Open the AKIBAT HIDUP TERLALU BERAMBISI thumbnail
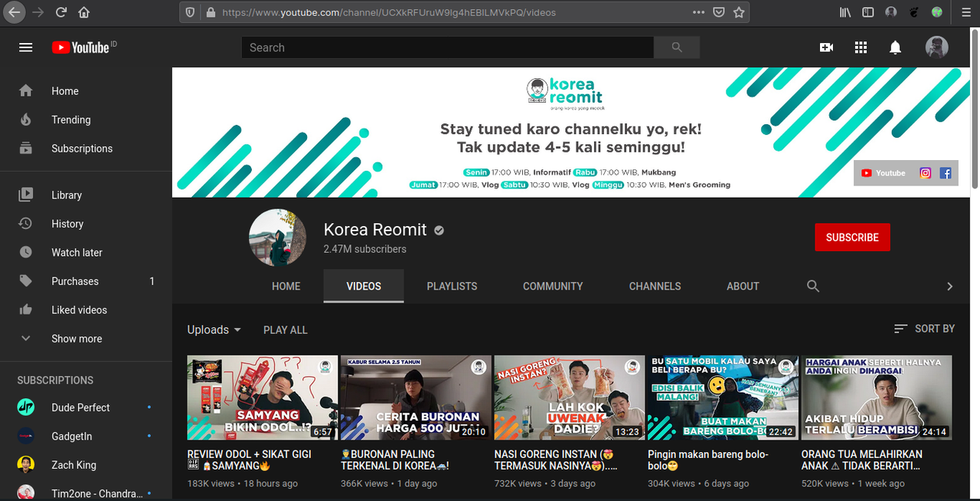Viewport: 980px width, 501px height. pos(877,398)
